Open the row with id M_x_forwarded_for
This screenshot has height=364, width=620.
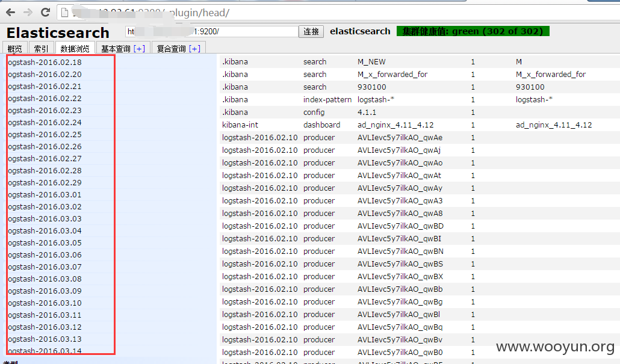pos(420,74)
